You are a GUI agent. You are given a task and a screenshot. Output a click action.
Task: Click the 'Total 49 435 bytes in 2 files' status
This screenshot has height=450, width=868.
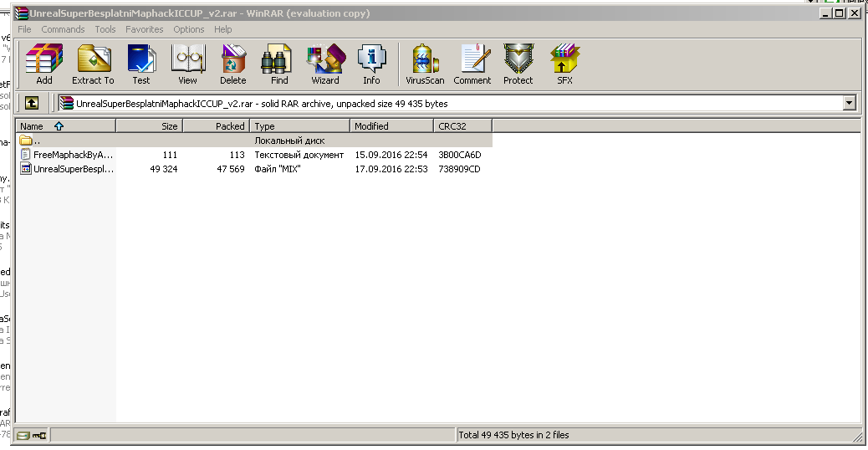pos(513,435)
